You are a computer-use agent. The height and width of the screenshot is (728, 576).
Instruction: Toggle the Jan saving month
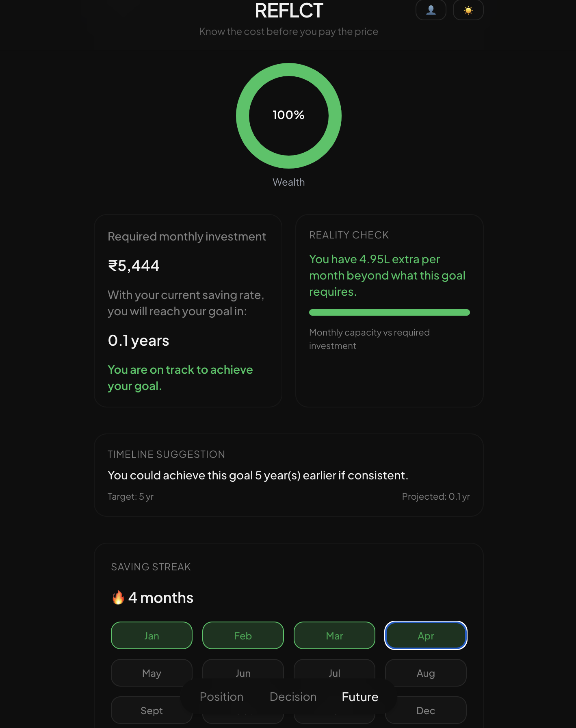click(152, 635)
